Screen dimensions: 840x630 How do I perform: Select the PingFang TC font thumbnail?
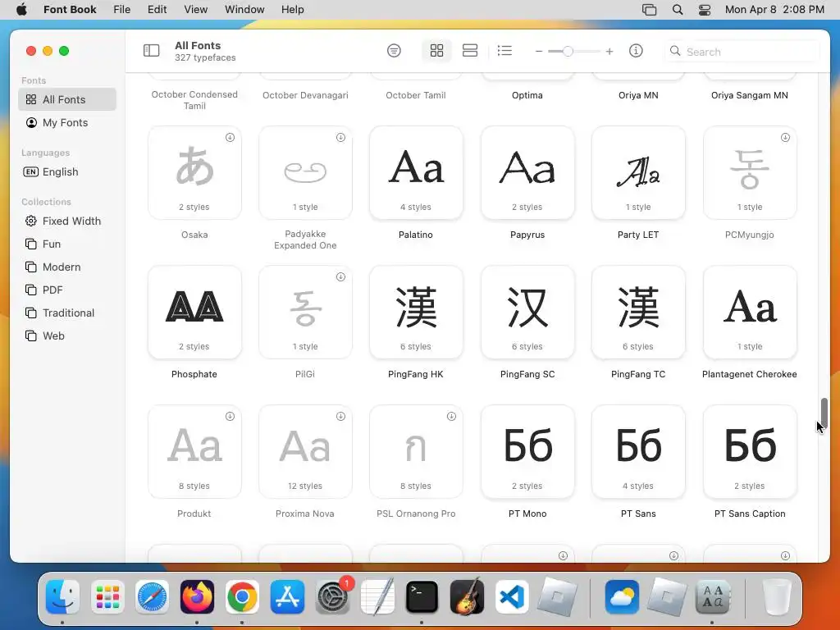[x=638, y=313]
